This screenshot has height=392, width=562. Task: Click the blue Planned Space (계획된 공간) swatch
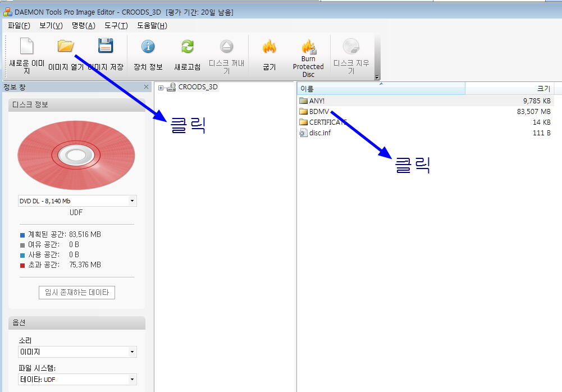pyautogui.click(x=22, y=235)
